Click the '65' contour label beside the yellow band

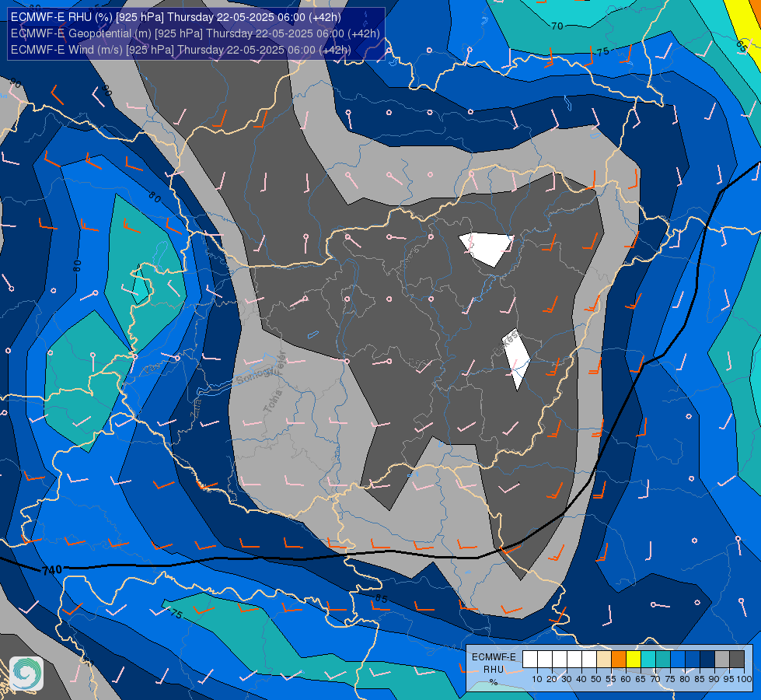tap(741, 46)
